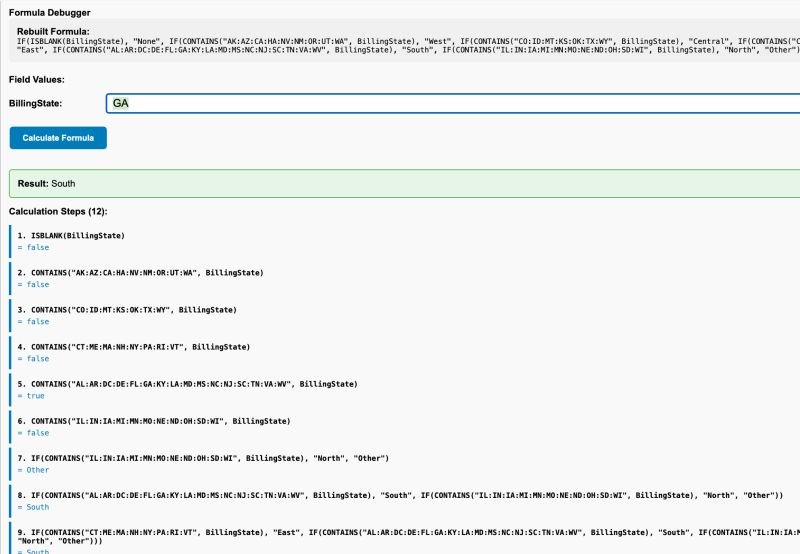Select the Formula Debugger heading
This screenshot has width=800, height=554.
tap(49, 12)
